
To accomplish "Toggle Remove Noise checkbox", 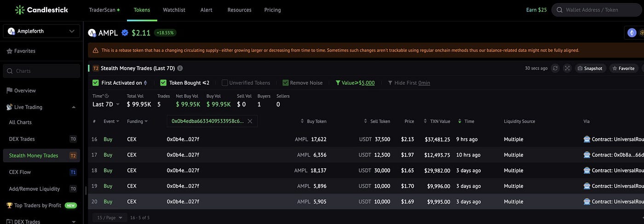I will (286, 83).
